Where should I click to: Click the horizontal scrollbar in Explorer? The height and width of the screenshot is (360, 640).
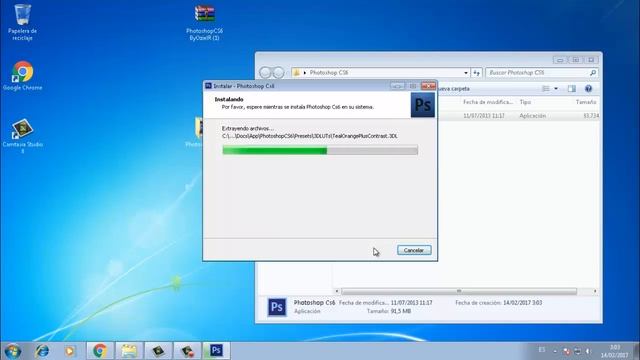point(459,291)
